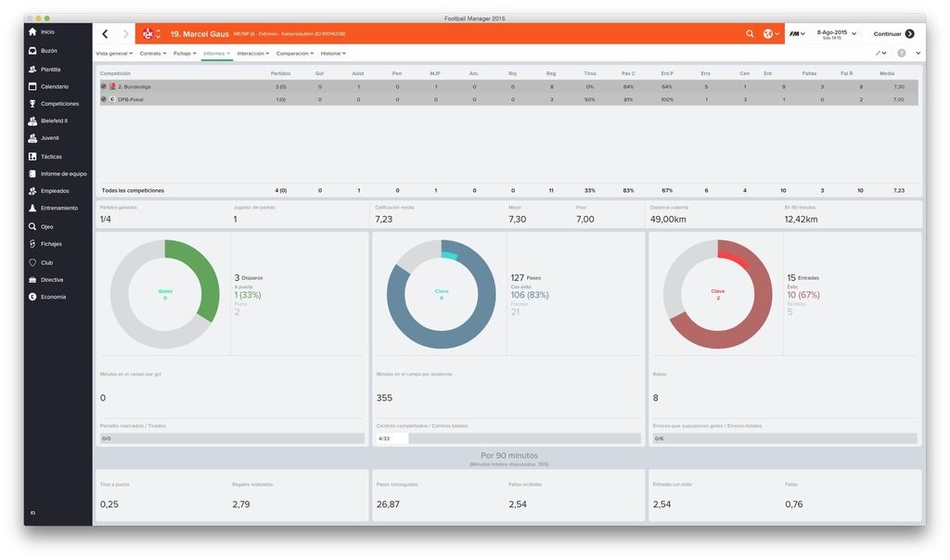This screenshot has height=560, width=950.
Task: Click the 19. Marcel Gaus player name
Action: (x=199, y=34)
